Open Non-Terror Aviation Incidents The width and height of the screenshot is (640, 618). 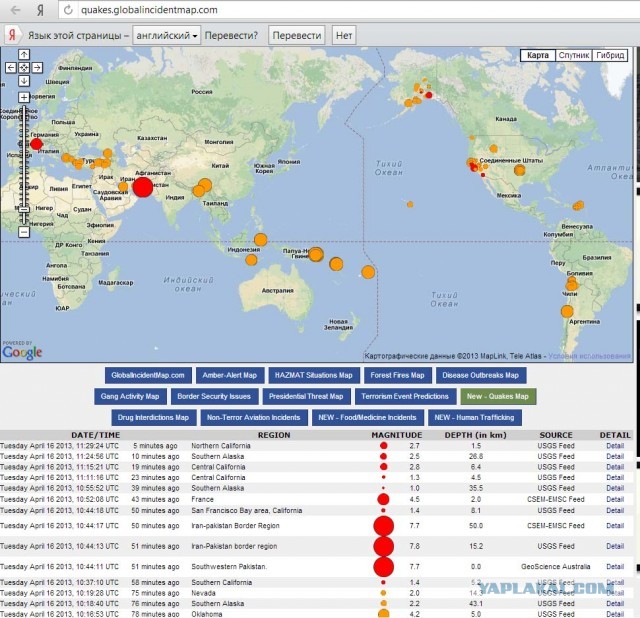pos(253,418)
